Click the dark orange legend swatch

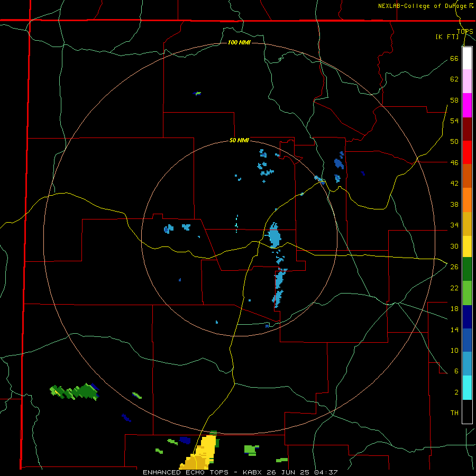[467, 176]
